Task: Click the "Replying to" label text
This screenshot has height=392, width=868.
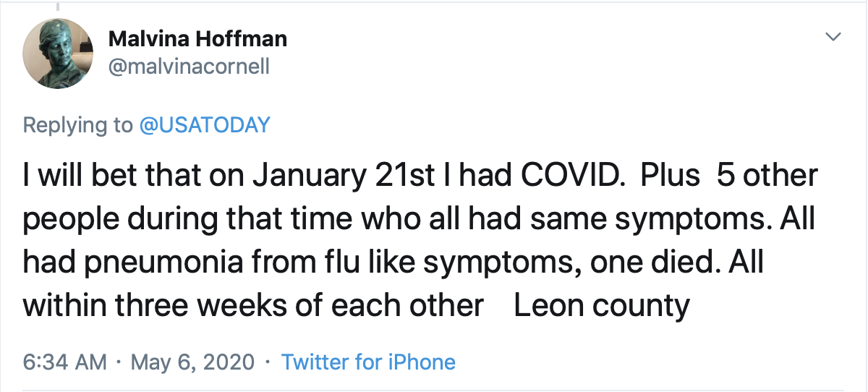Action: [77, 124]
